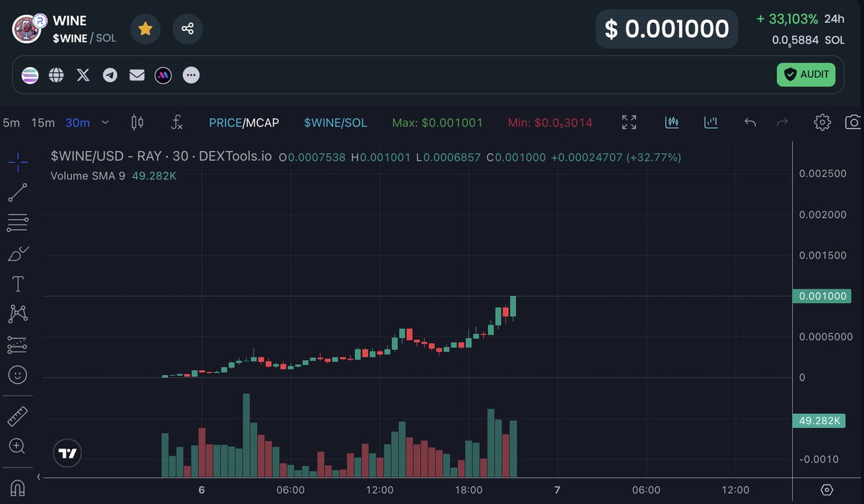
Task: Select the Fibonacci/horizontal lines tool
Action: [18, 222]
